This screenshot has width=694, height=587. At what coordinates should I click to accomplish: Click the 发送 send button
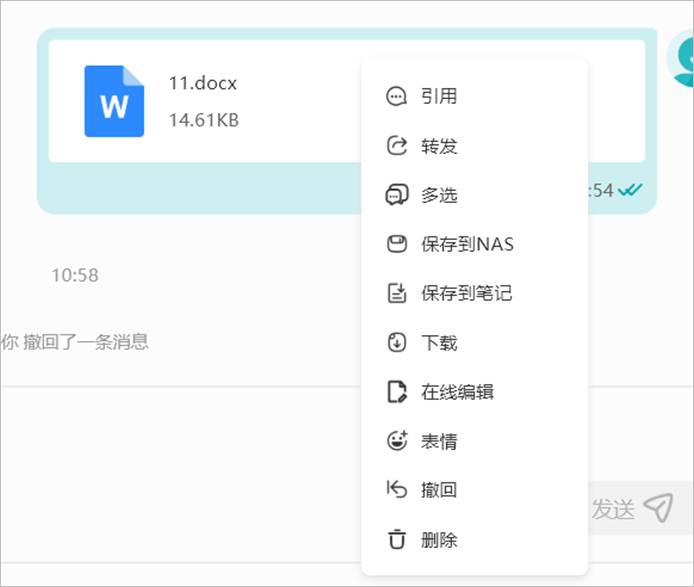pyautogui.click(x=632, y=508)
